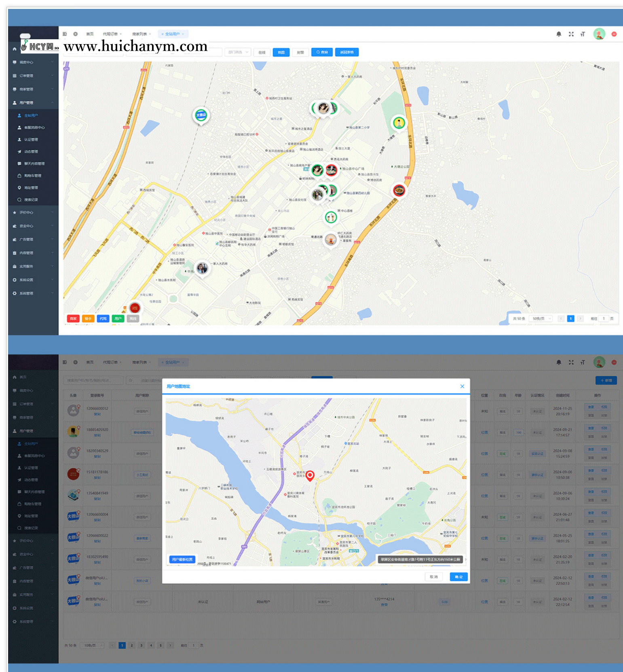Expand 订单管理 in the top sidebar
Screen dimensions: 623x672
(x=34, y=76)
